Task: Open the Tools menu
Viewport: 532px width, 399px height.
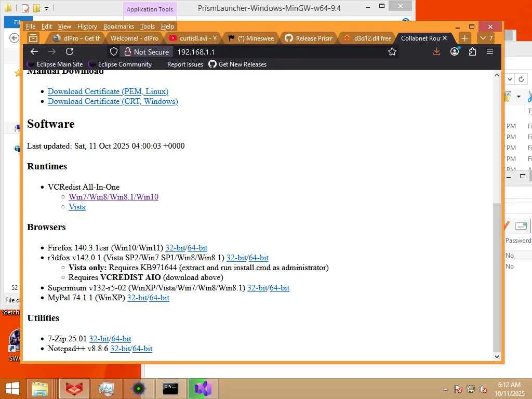Action: (147, 26)
